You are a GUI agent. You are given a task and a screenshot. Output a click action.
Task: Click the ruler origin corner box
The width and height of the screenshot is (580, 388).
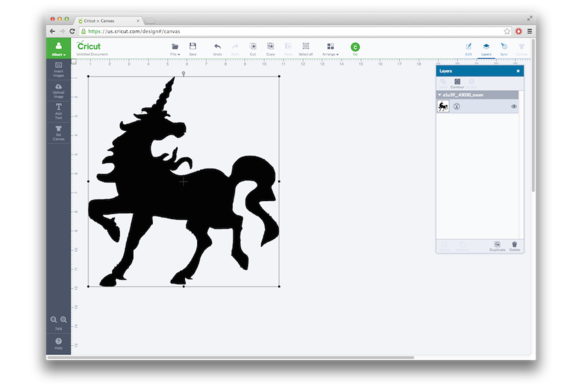pos(74,62)
